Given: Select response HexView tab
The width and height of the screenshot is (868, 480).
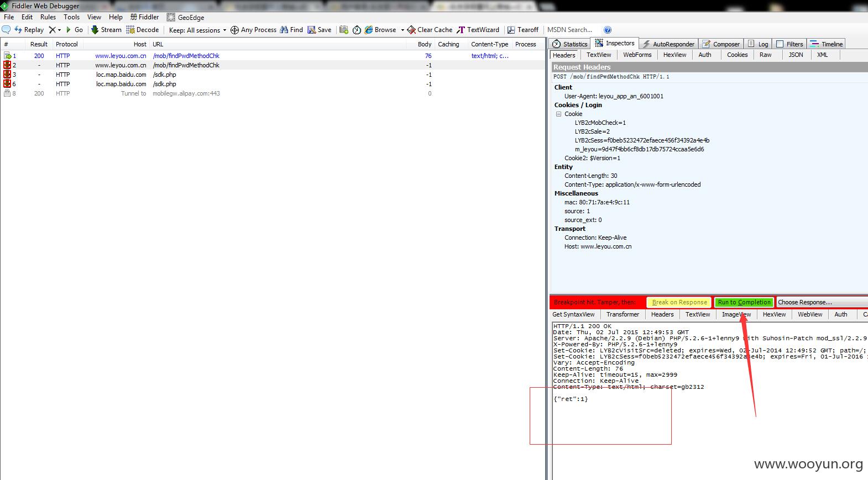Looking at the screenshot, I should point(774,314).
